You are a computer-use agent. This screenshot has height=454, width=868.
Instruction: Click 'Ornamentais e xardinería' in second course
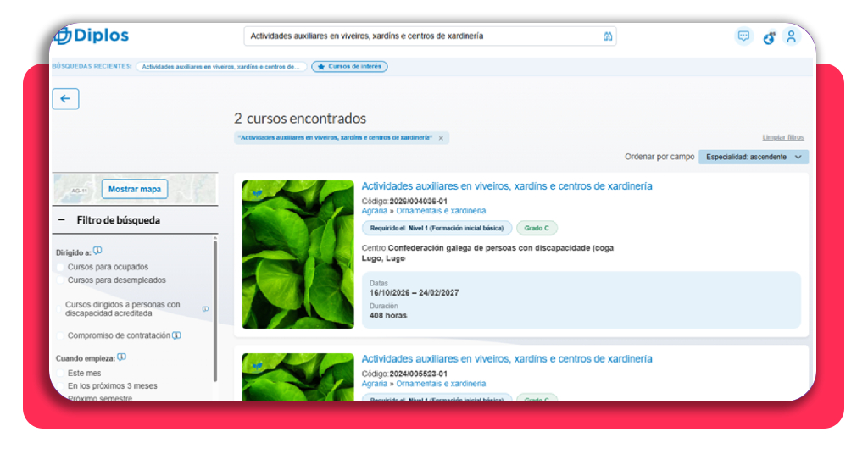coord(441,383)
